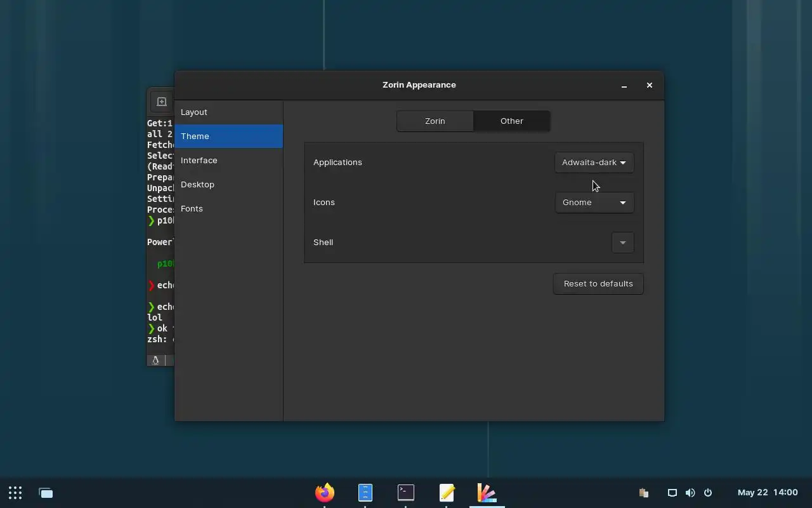
Task: Switch to the Zorin tab
Action: coord(435,121)
